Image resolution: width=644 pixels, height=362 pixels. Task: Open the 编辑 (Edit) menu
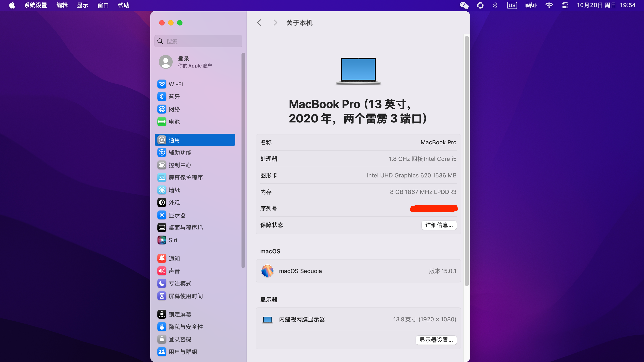(62, 5)
